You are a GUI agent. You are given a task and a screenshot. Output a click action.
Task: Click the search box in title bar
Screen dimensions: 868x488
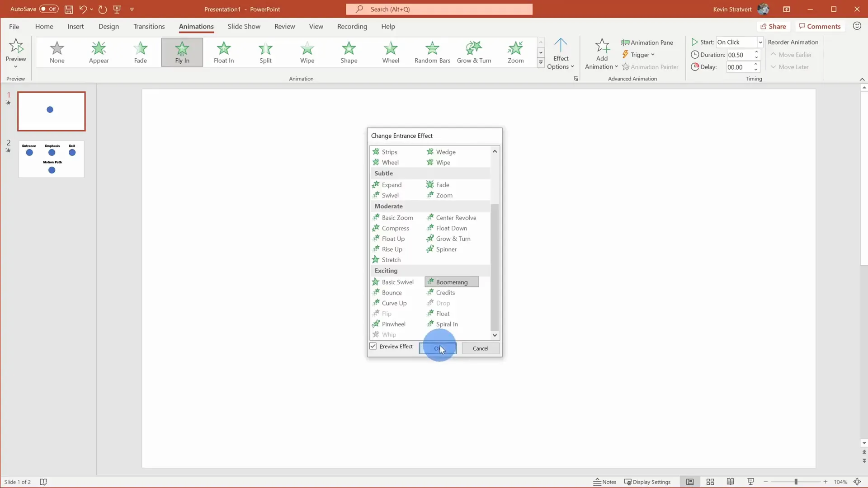[x=439, y=9]
